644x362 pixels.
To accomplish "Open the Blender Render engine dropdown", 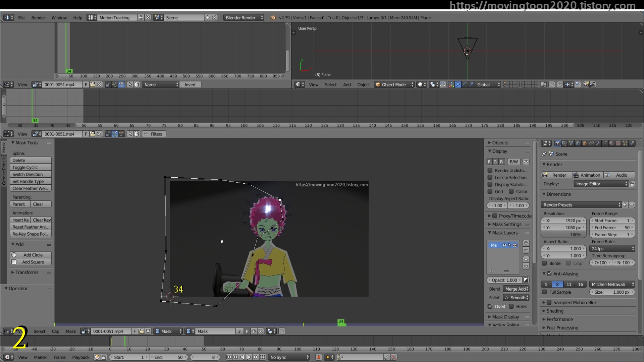I will pos(244,18).
